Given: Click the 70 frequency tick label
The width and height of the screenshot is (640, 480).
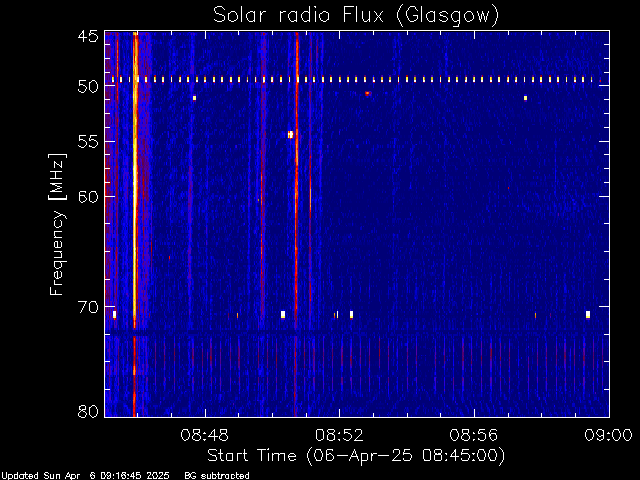Looking at the screenshot, I should [x=88, y=307].
